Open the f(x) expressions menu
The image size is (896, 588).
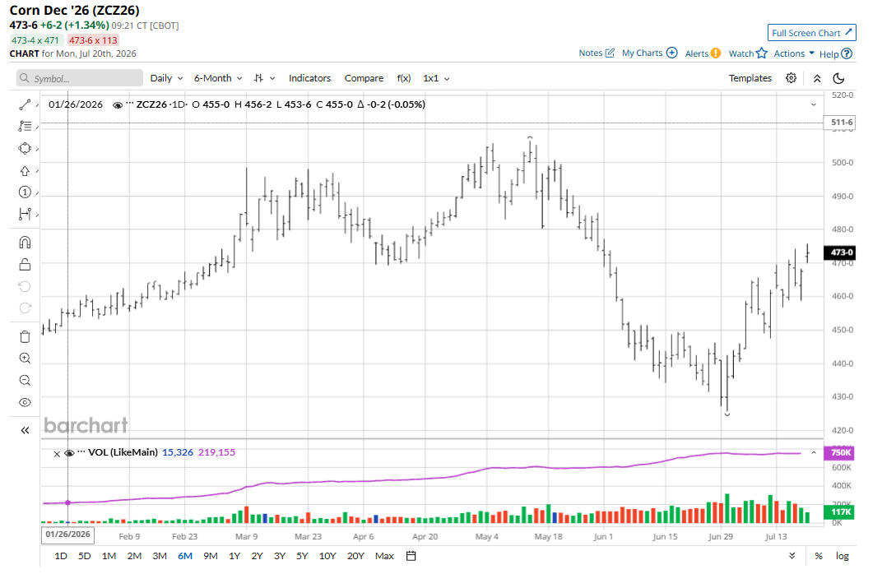click(403, 78)
